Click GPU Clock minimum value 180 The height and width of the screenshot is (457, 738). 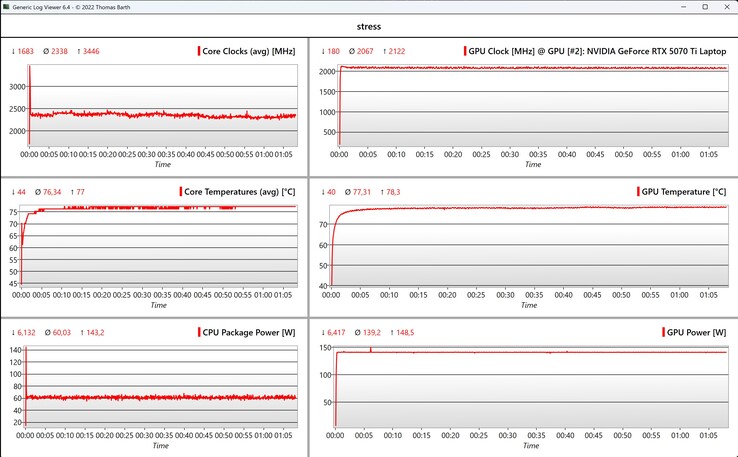tap(333, 51)
